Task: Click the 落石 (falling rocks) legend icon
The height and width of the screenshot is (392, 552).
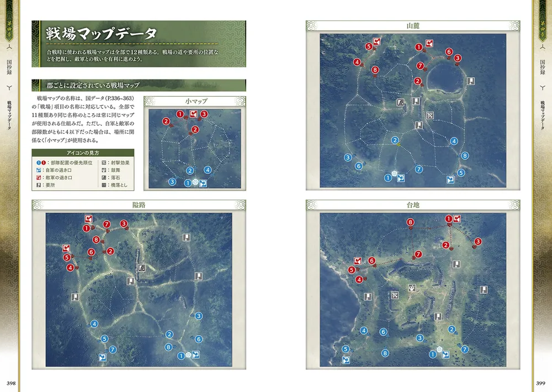Action: (103, 177)
